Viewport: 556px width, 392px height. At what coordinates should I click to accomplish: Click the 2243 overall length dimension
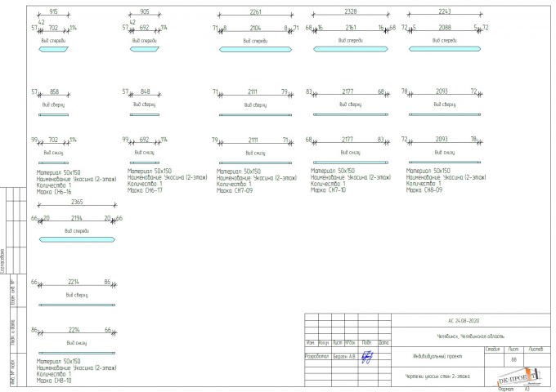pyautogui.click(x=445, y=11)
